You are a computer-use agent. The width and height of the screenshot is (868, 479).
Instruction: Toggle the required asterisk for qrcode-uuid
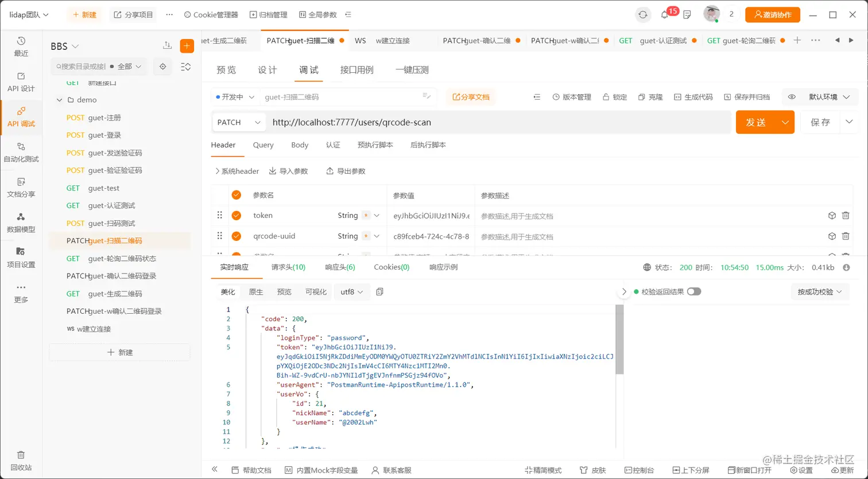pyautogui.click(x=366, y=236)
